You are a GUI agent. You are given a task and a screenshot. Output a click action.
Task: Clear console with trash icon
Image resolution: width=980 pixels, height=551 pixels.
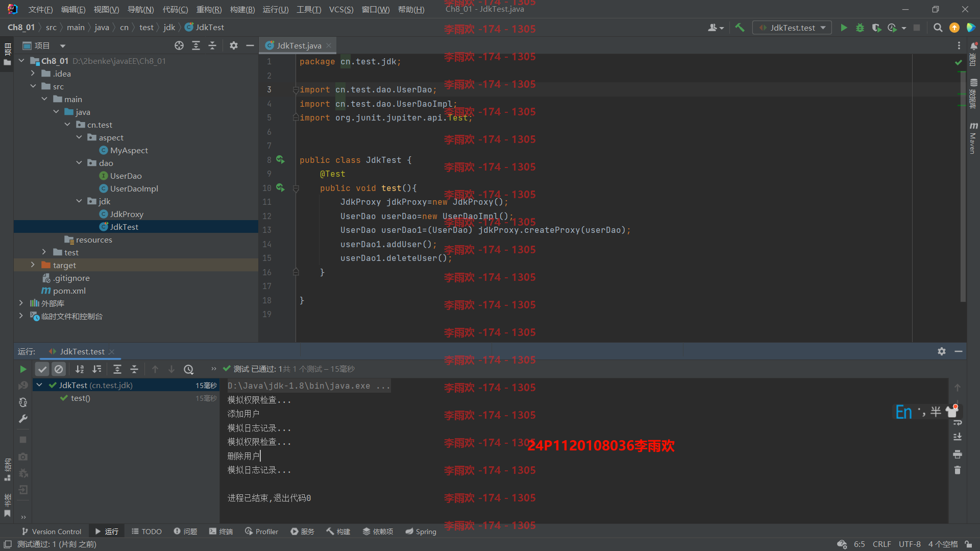coord(958,470)
